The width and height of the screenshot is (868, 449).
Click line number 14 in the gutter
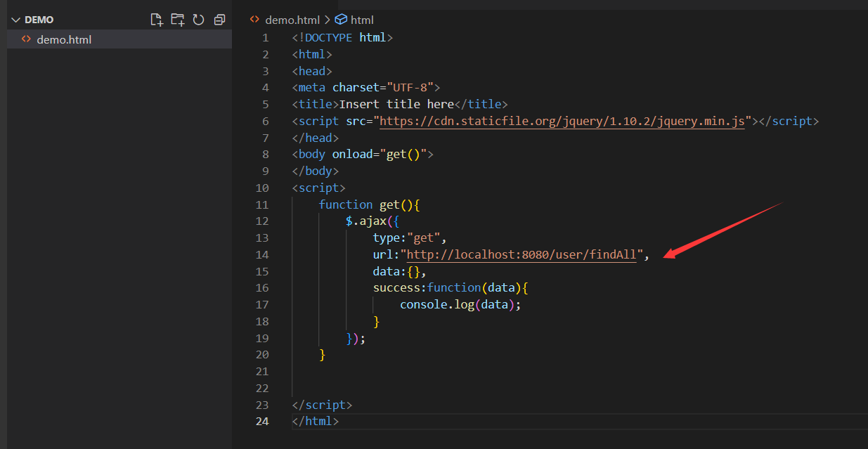262,254
